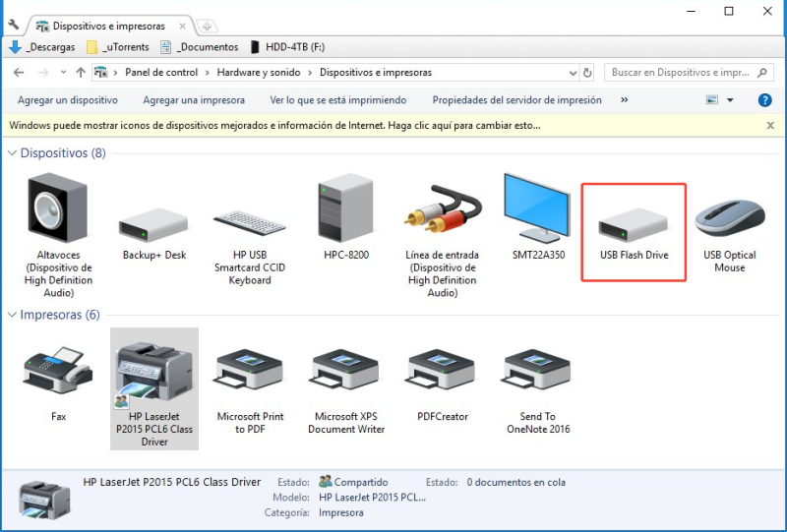Show more toolbar commands with the chevron
Viewport: 787px width, 532px height.
[x=625, y=100]
